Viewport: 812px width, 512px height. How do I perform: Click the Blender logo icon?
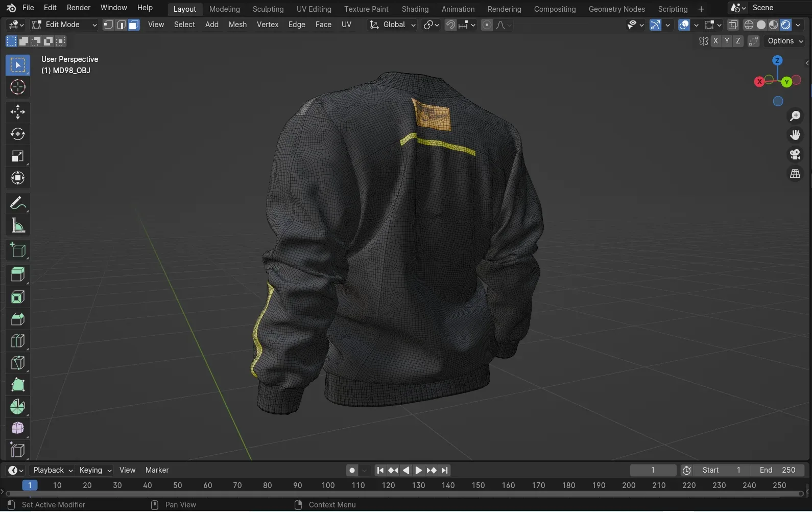(x=11, y=8)
